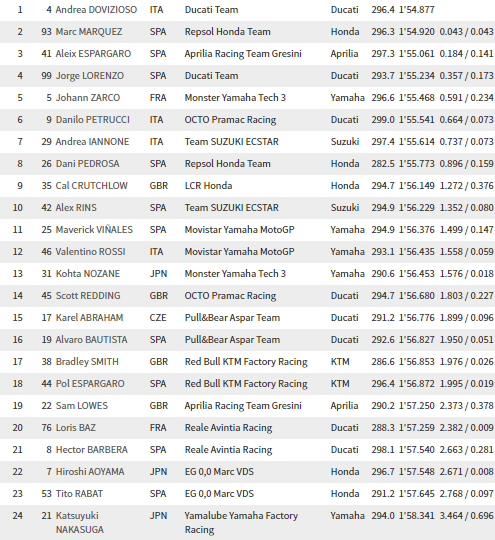Open Aleix ESPARGARO rider entry
This screenshot has height=540, width=495.
[x=93, y=54]
